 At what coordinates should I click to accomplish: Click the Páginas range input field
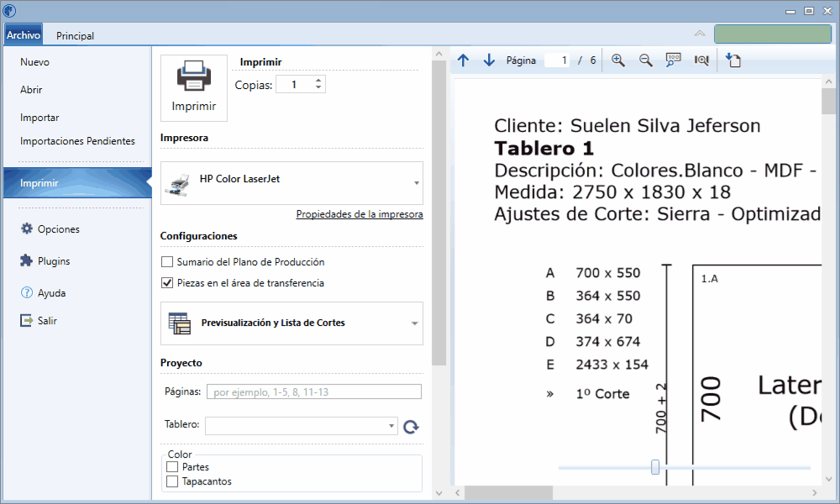[x=314, y=392]
